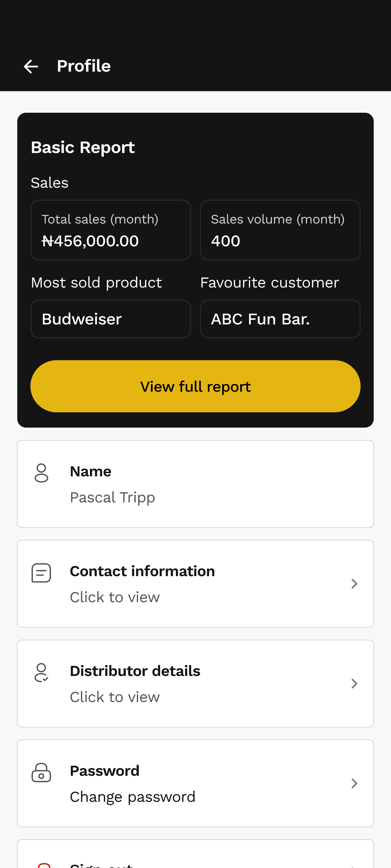
Task: Click the Contact information document icon
Action: [x=41, y=573]
